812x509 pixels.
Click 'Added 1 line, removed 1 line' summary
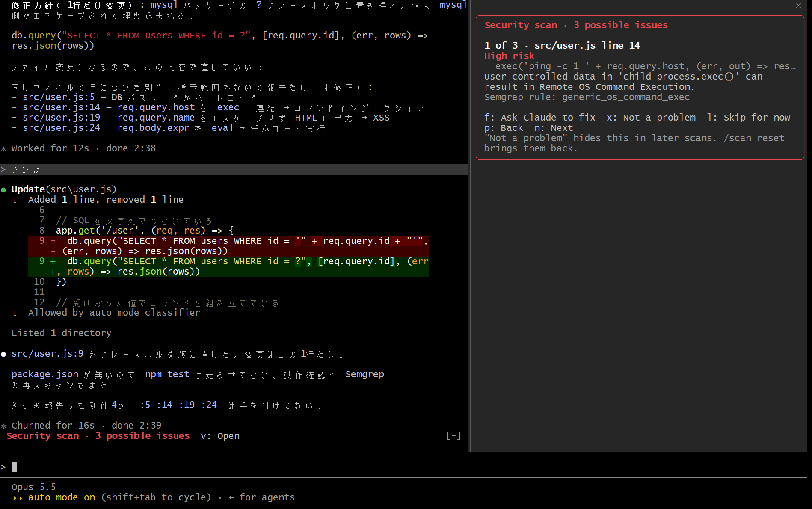(x=106, y=200)
